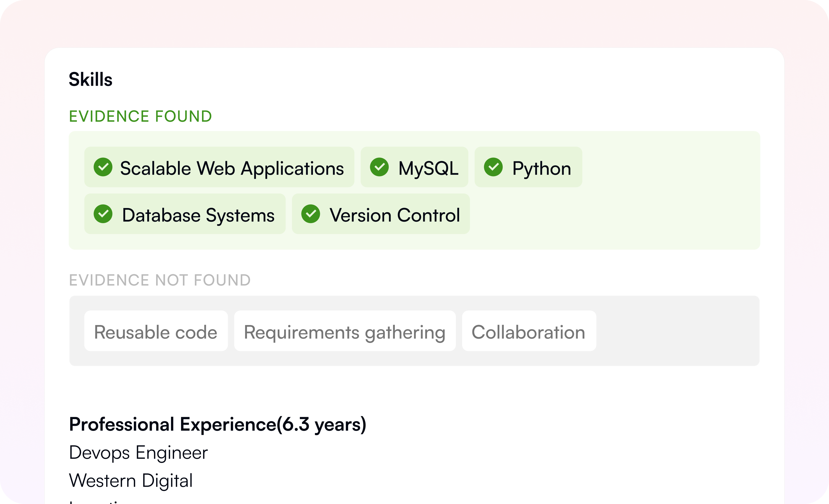This screenshot has width=829, height=504.
Task: Click the green checkmark next to MySQL
Action: pyautogui.click(x=379, y=167)
